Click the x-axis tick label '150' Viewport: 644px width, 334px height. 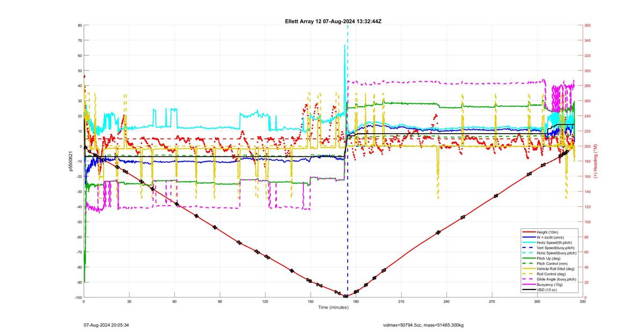310,302
